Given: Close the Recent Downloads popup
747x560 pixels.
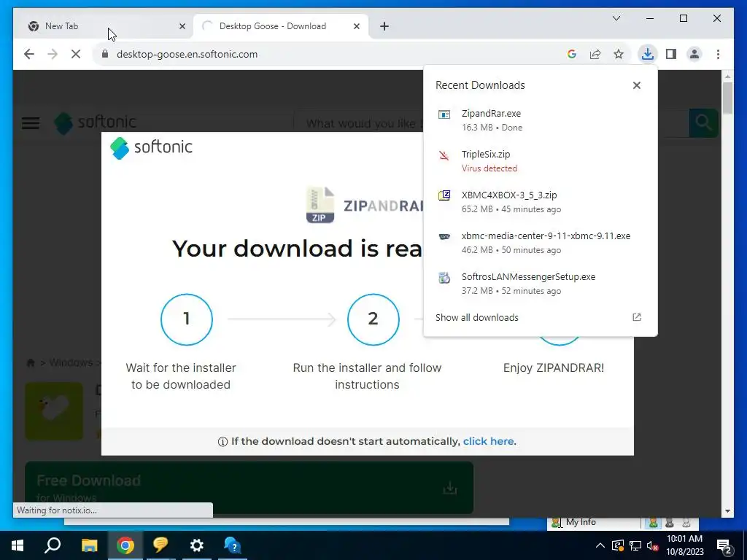Looking at the screenshot, I should [x=636, y=85].
